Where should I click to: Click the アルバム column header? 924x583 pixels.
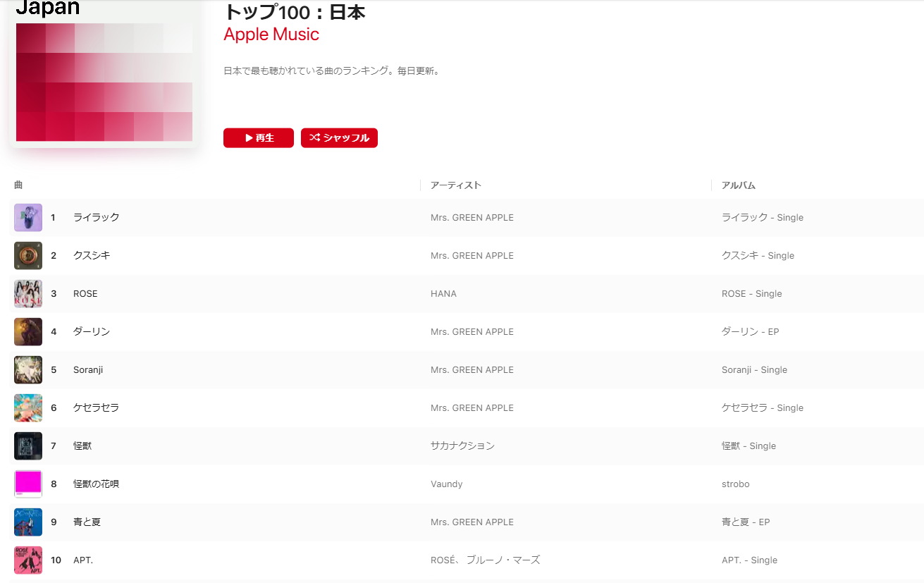(739, 185)
